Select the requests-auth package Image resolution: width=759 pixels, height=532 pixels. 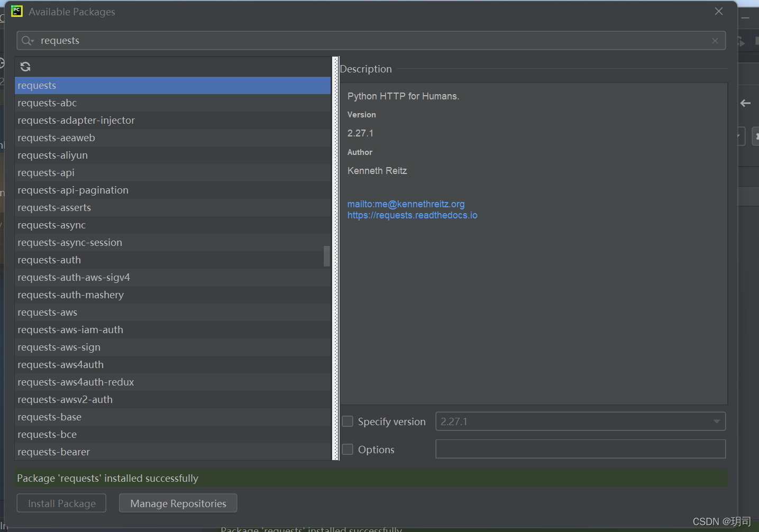(172, 260)
